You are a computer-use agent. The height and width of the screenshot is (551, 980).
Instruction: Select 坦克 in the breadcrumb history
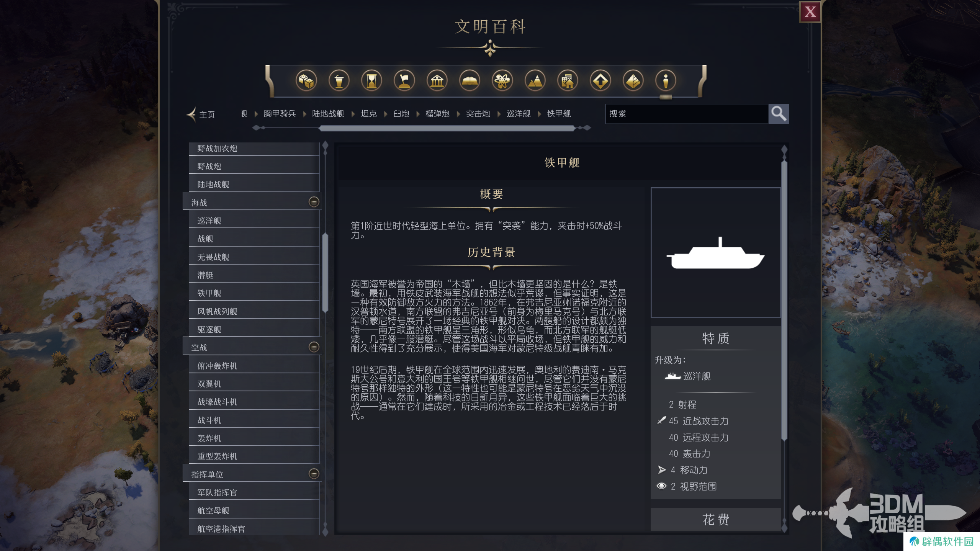tap(368, 114)
